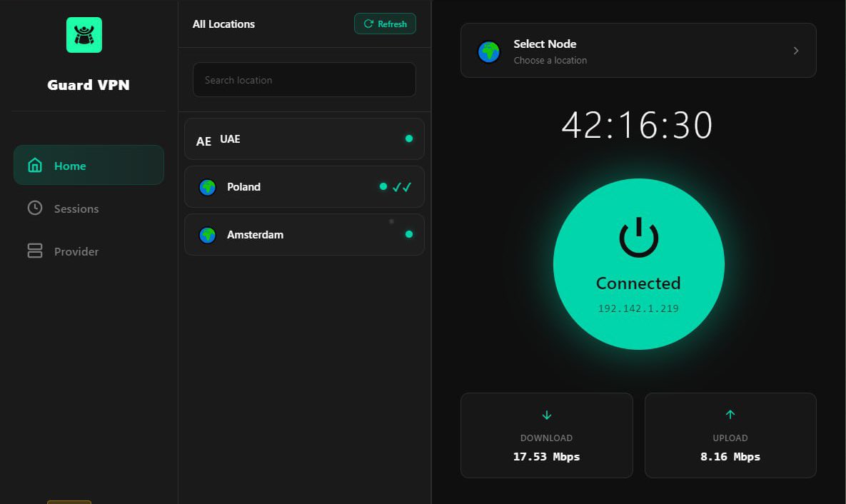846x504 pixels.
Task: Click the green status dot for Amsterdam
Action: click(x=409, y=234)
